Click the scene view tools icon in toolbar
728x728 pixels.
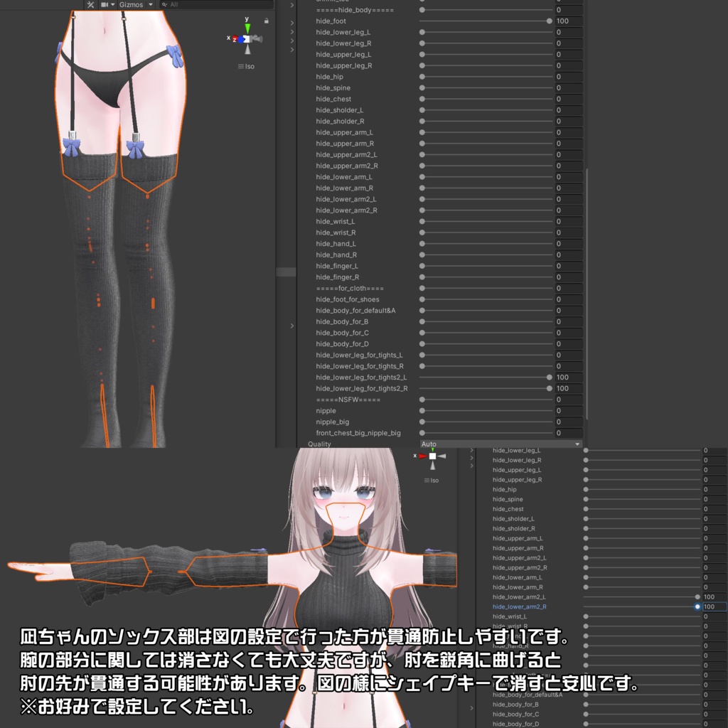click(x=90, y=4)
